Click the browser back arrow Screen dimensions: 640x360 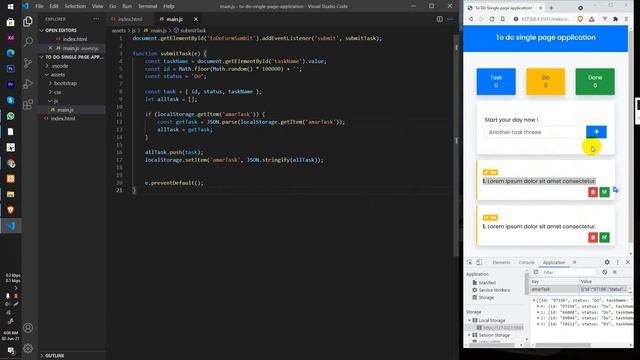471,19
